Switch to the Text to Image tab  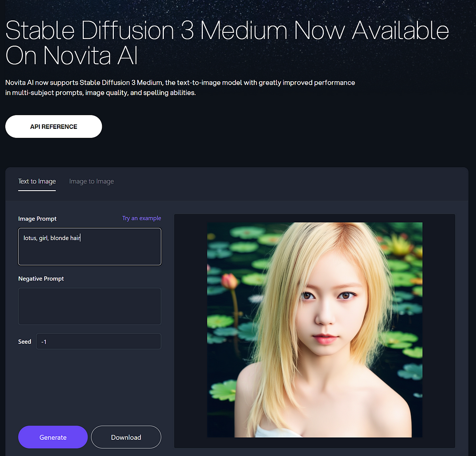(x=37, y=181)
